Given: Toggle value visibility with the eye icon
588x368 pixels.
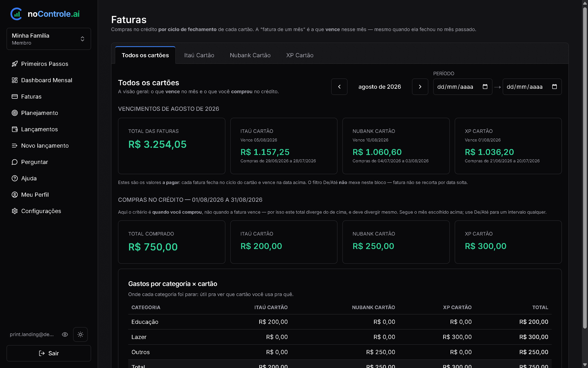Looking at the screenshot, I should pos(65,334).
